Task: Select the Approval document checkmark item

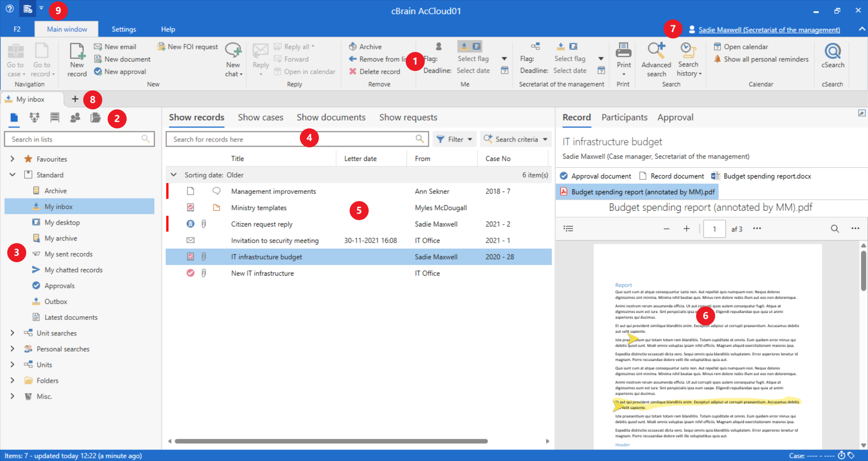Action: click(x=595, y=176)
